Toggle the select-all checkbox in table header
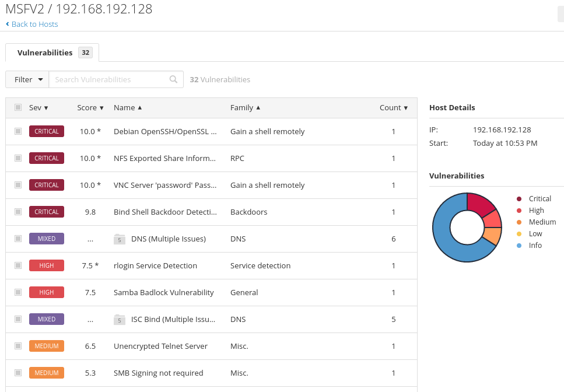 18,107
